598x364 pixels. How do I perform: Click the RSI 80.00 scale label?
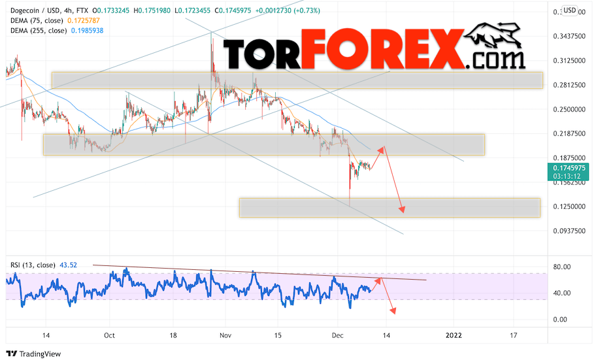[562, 267]
